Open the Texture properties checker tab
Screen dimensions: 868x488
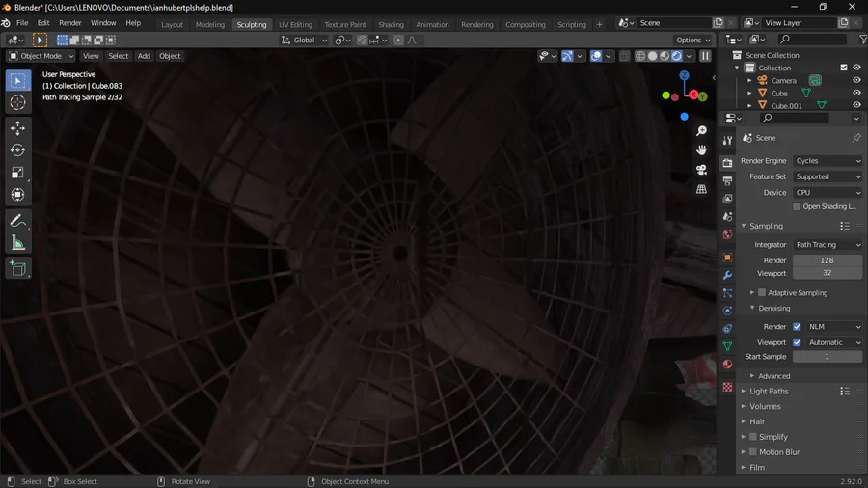pyautogui.click(x=727, y=387)
